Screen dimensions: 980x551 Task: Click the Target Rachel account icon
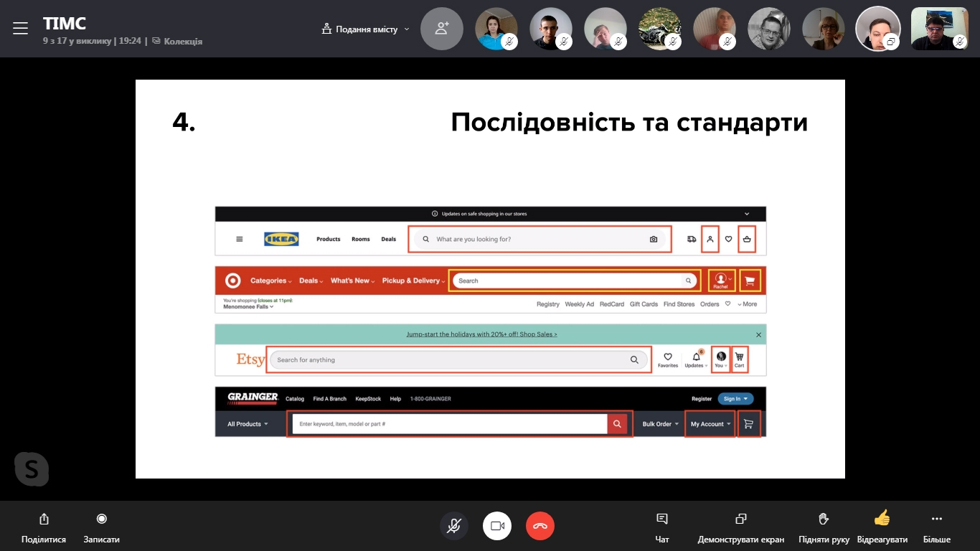[721, 281]
